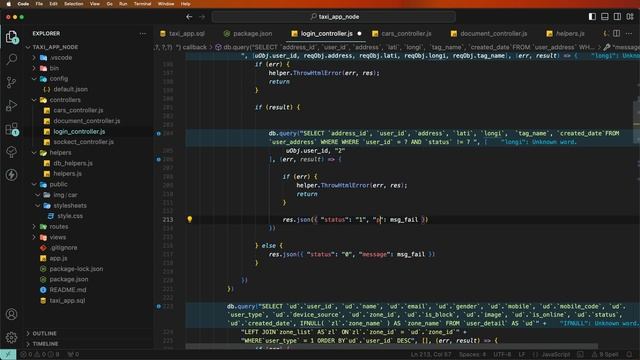Viewport: 640px width, 360px height.
Task: Open the Help menu
Action: pyautogui.click(x=185, y=4)
